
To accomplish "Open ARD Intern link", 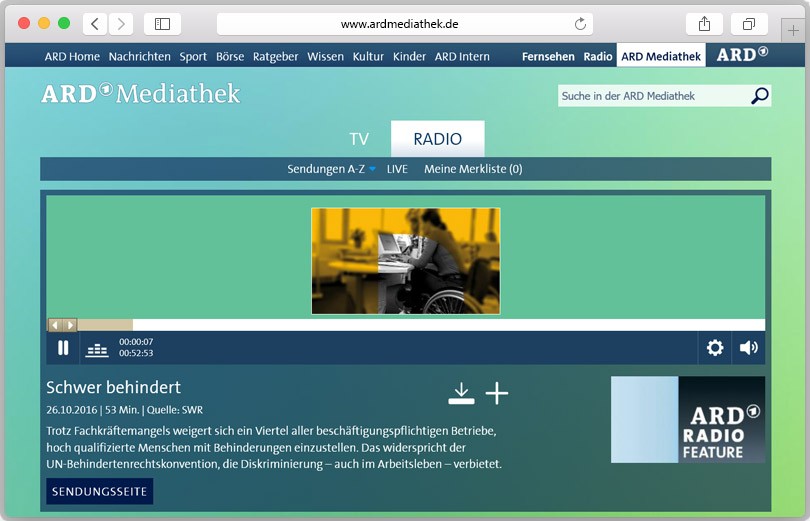I will tap(462, 56).
